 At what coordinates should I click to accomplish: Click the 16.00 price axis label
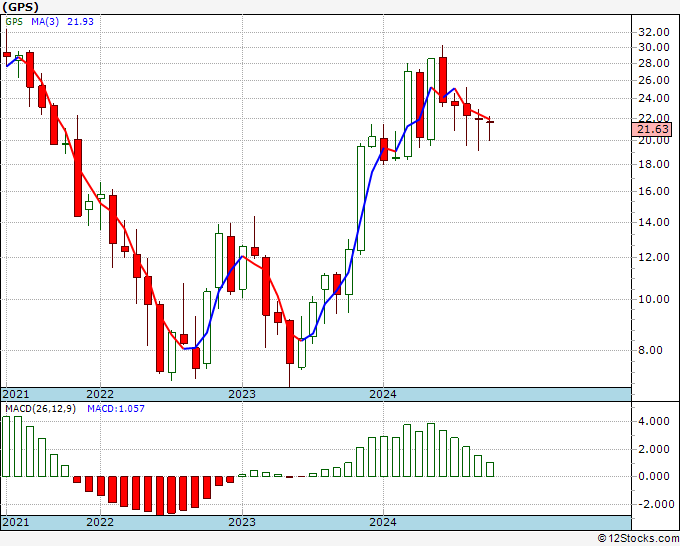point(654,191)
